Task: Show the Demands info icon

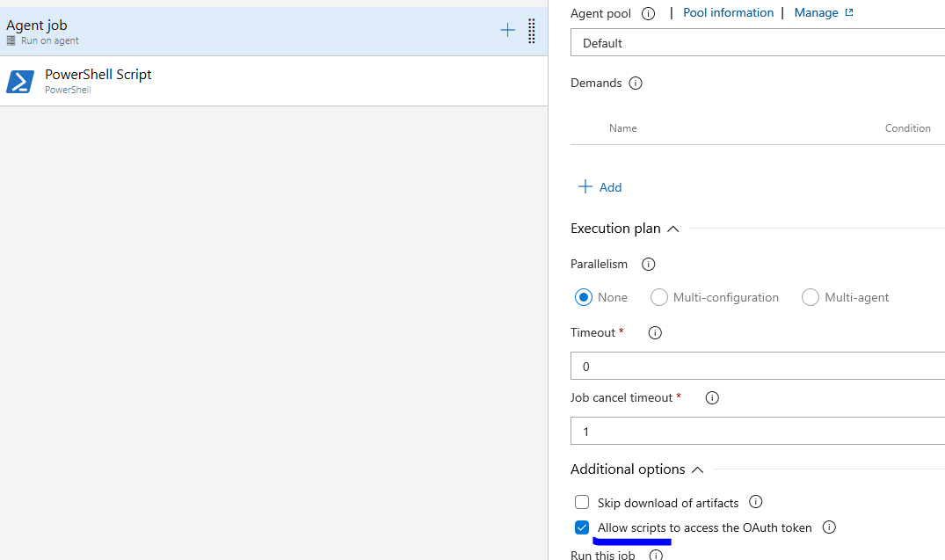Action: coord(636,84)
